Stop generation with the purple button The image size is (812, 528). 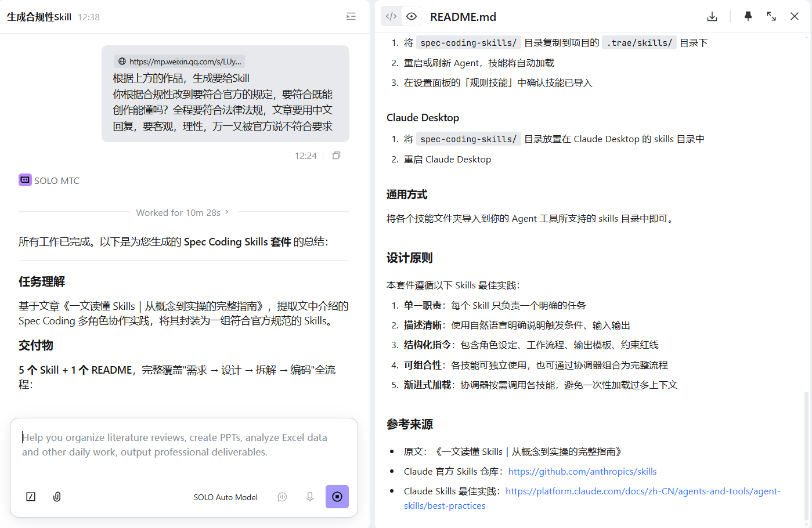pyautogui.click(x=337, y=497)
